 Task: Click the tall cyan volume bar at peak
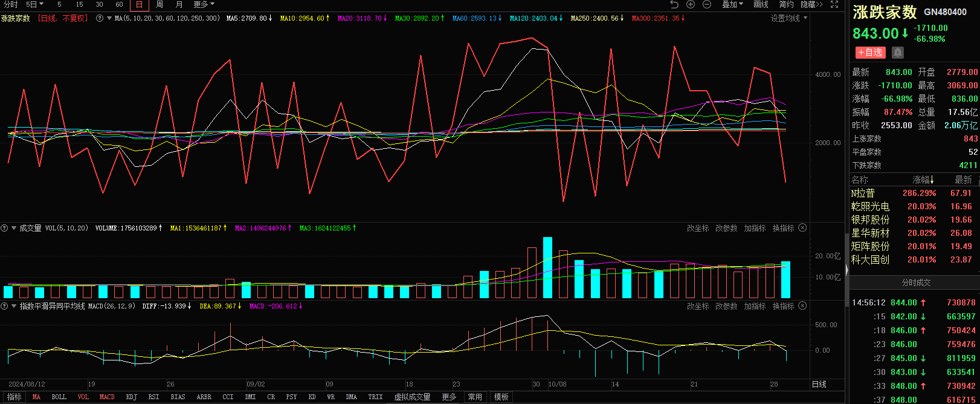pyautogui.click(x=547, y=267)
